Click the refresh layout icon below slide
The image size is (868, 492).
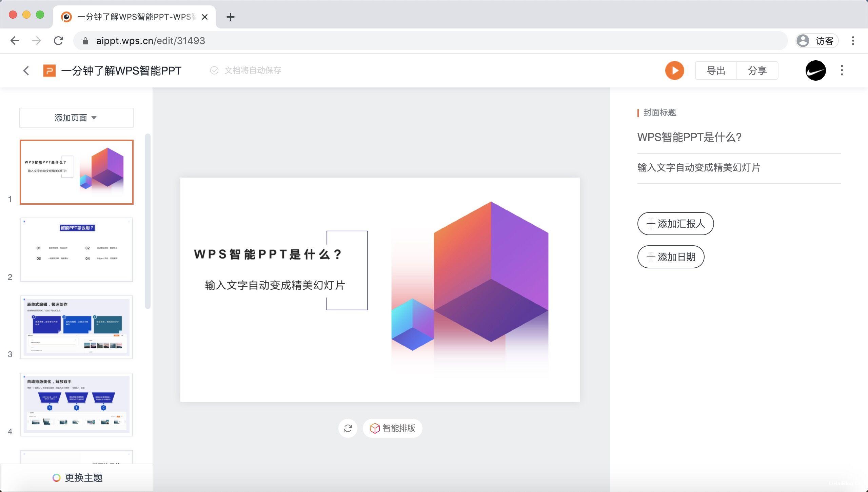point(348,428)
